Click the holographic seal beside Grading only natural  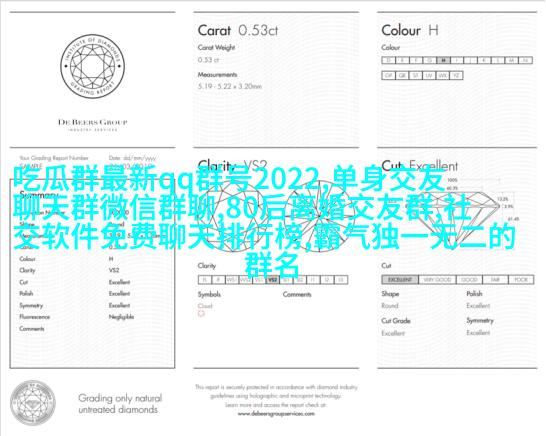[33, 403]
